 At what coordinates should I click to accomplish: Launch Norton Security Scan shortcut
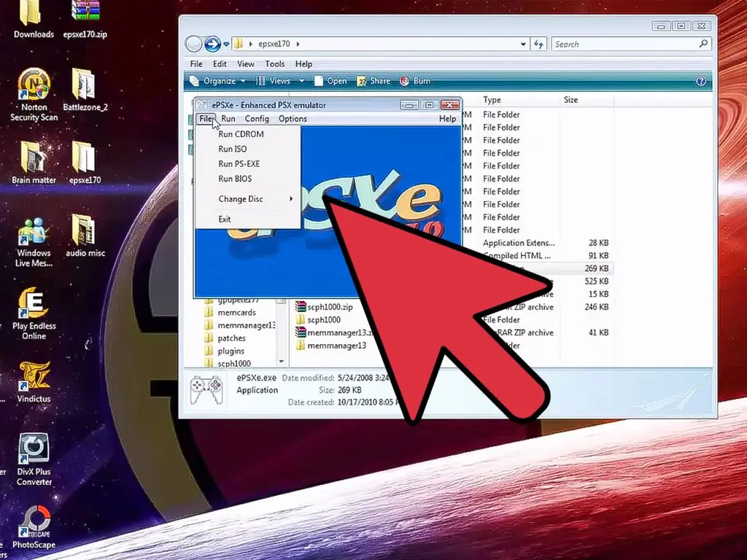click(34, 94)
